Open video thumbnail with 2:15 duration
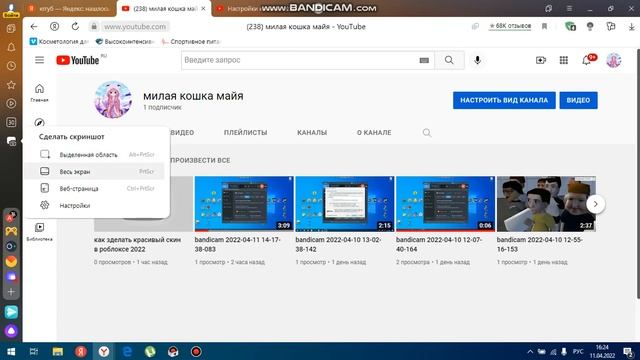The image size is (640, 360). pos(344,204)
